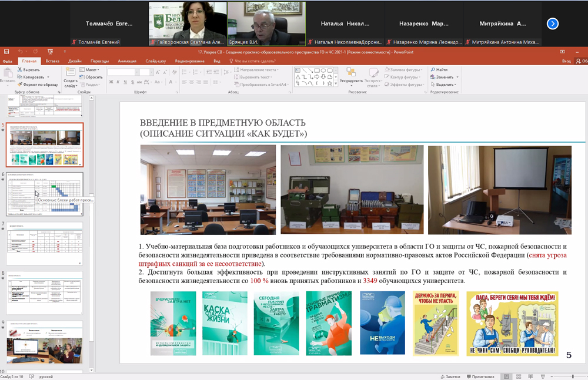
Task: Click the Comments (Примечания) button in status bar
Action: pyautogui.click(x=480, y=376)
